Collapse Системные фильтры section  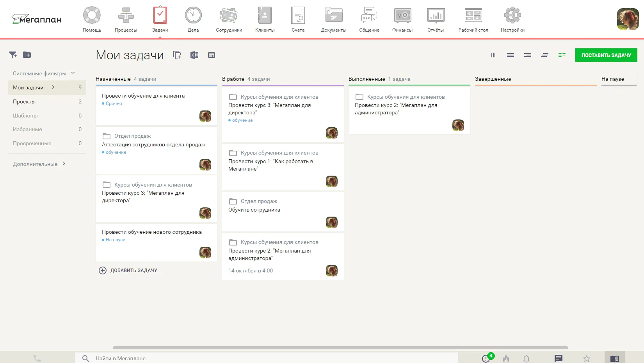(x=44, y=73)
